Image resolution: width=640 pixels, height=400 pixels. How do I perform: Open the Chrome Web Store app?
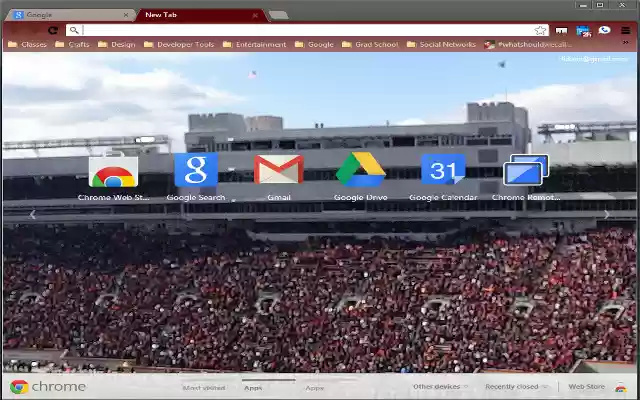tap(113, 170)
